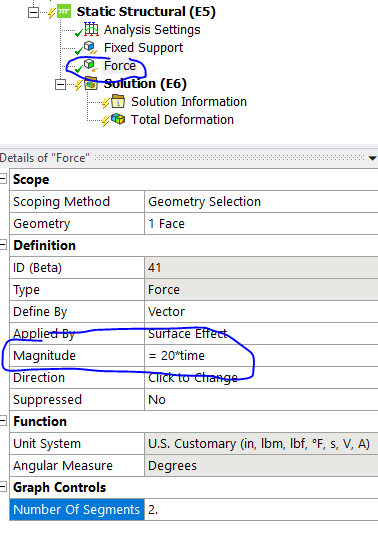Collapse the Graph Controls section
This screenshot has height=557, width=378.
click(x=3, y=487)
